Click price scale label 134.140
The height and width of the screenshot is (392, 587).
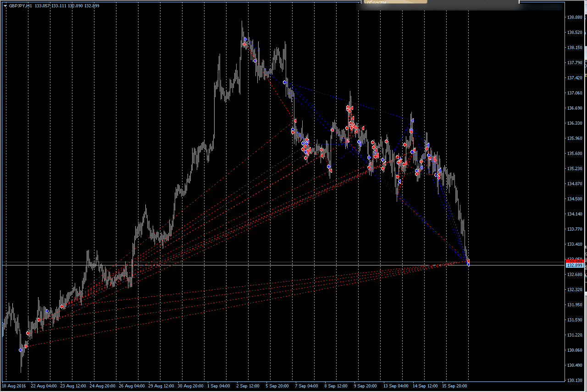(575, 214)
